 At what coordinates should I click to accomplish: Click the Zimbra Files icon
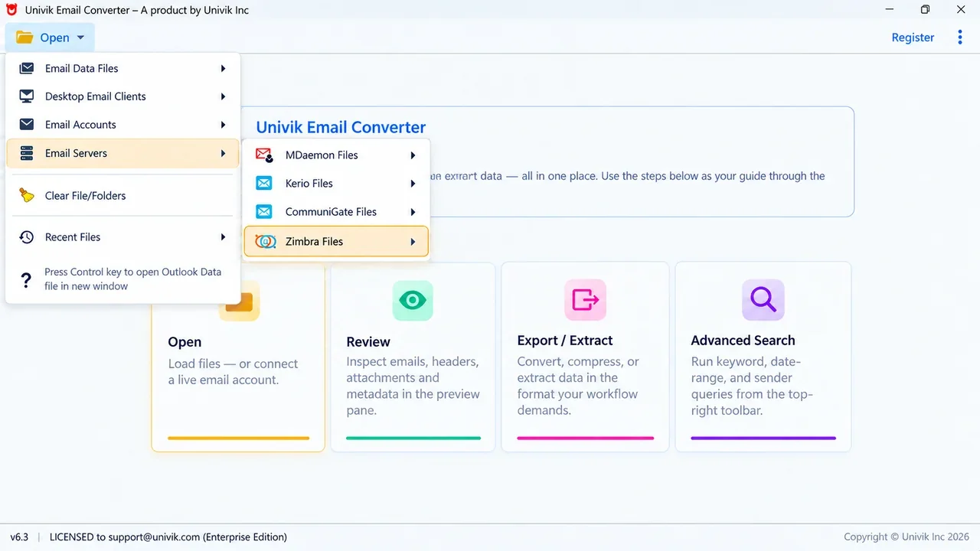pos(265,242)
